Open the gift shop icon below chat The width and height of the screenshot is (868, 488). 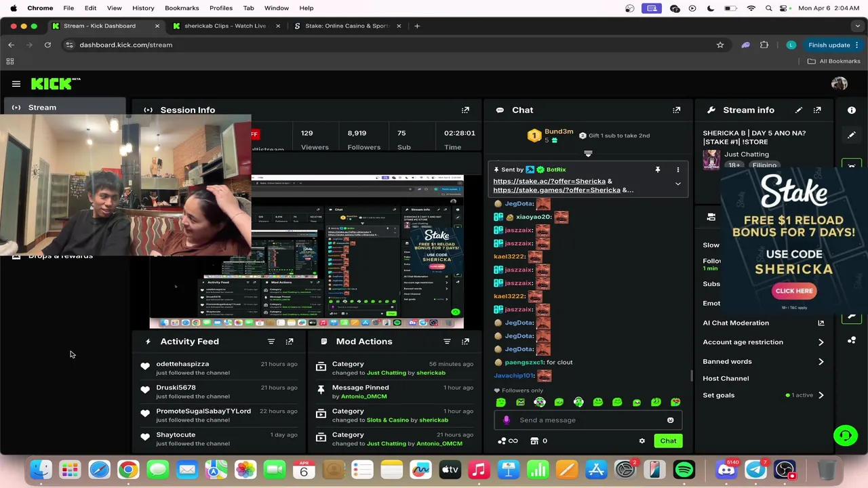[x=534, y=441]
